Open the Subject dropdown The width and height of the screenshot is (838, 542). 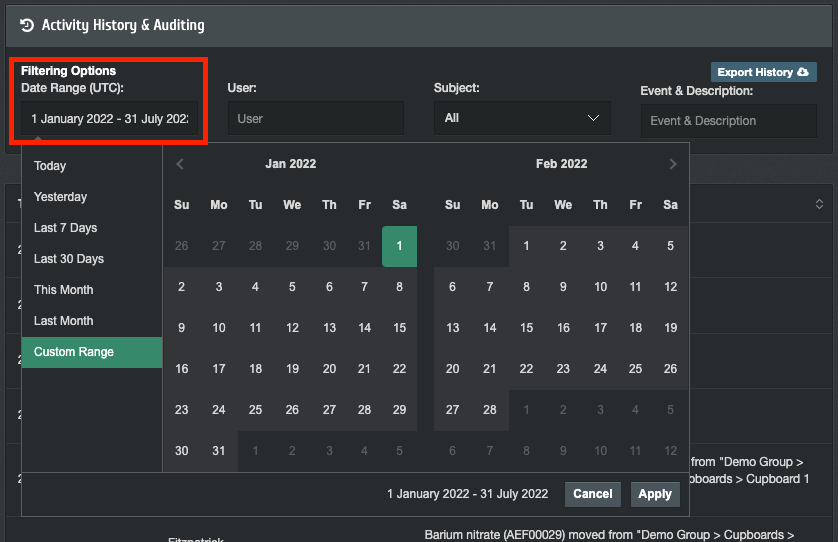522,118
